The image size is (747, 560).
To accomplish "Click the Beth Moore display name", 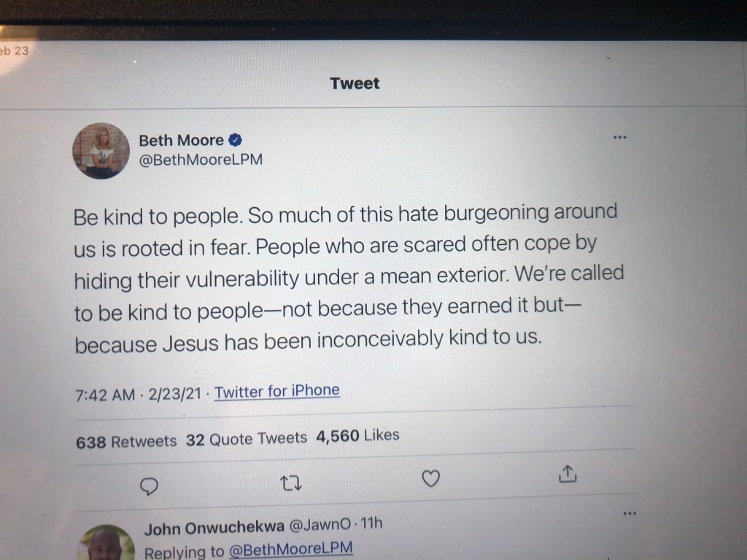I will 181,141.
